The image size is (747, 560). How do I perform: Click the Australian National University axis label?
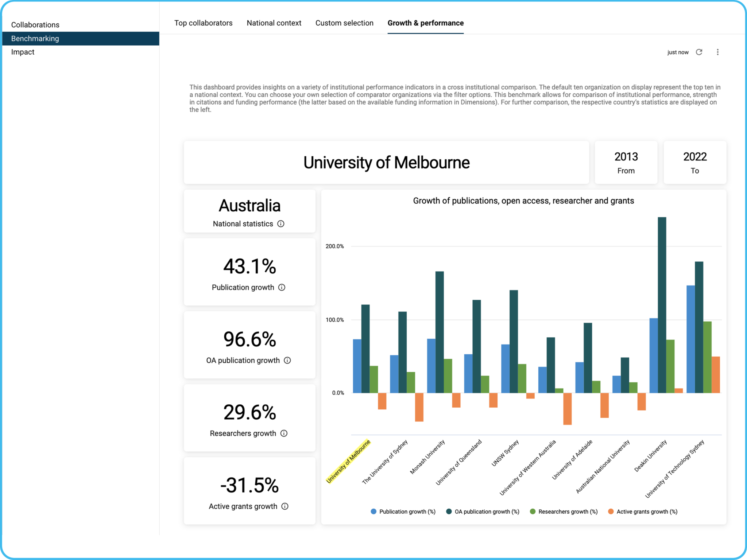click(603, 467)
